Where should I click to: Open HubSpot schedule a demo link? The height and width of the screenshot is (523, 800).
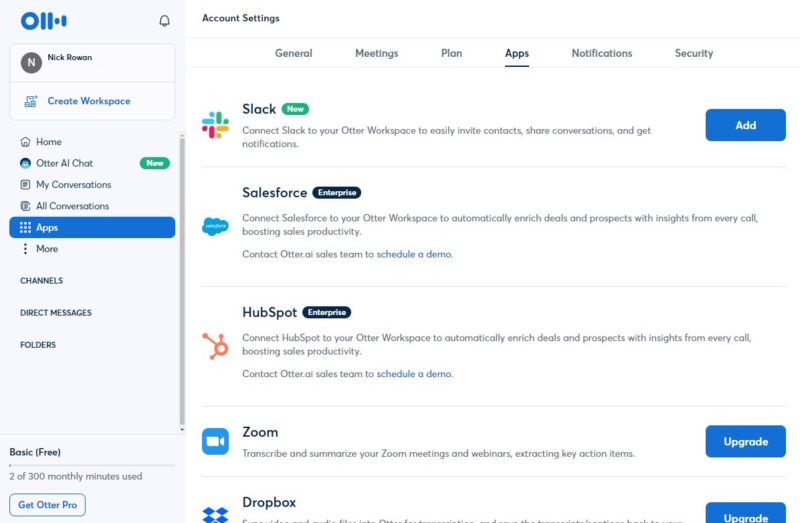pos(414,374)
